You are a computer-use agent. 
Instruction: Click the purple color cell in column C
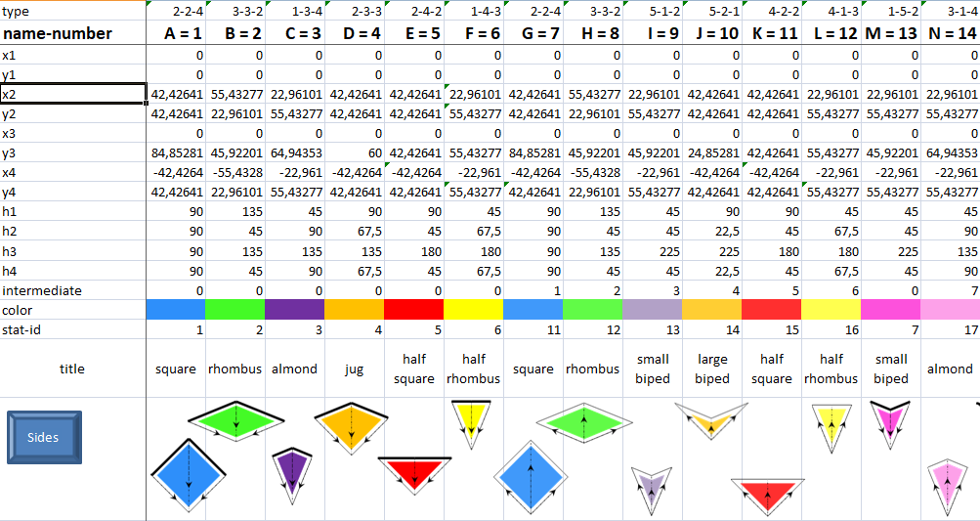click(x=295, y=310)
